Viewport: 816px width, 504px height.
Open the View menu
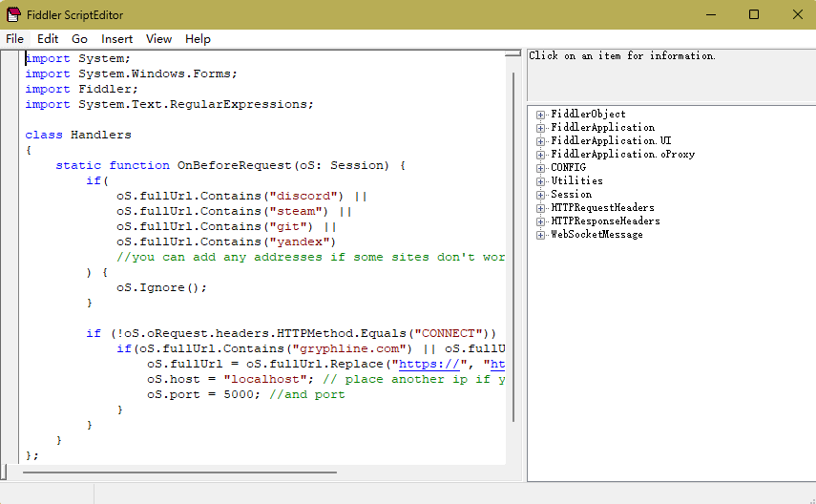[158, 39]
